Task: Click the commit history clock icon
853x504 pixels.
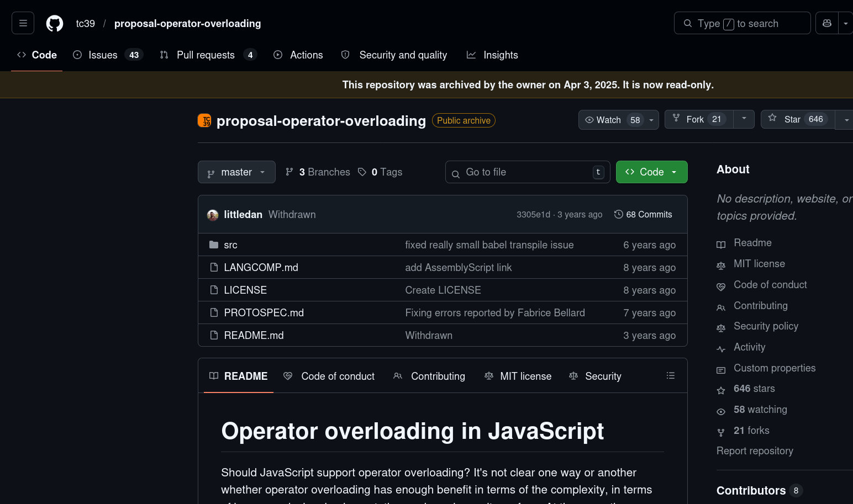Action: (618, 214)
